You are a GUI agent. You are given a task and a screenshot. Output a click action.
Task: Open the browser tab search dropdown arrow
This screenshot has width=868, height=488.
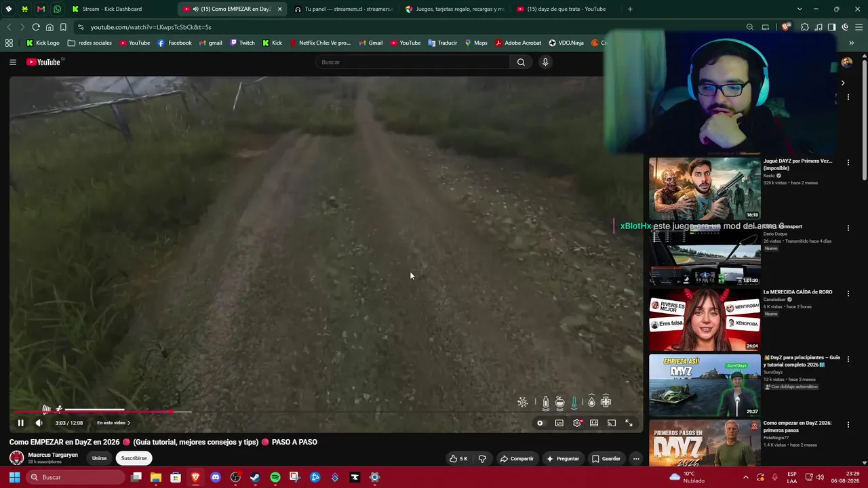tap(800, 9)
